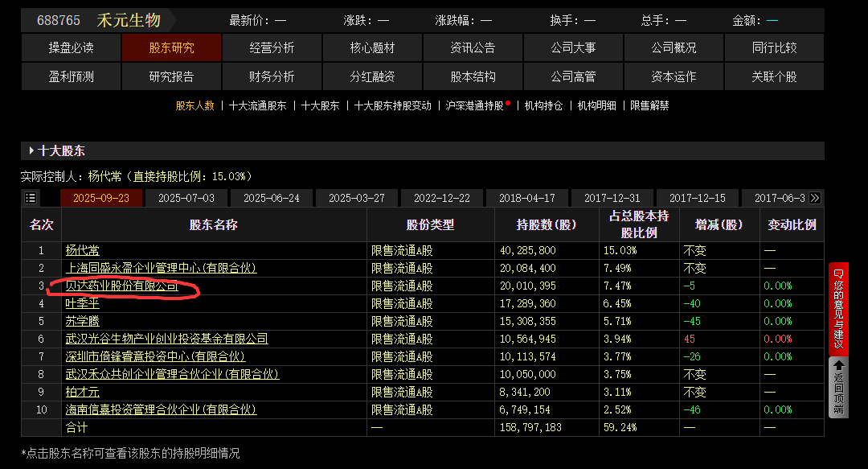This screenshot has width=868, height=469.
Task: Select the 2025-07-03 date tab
Action: pyautogui.click(x=186, y=198)
